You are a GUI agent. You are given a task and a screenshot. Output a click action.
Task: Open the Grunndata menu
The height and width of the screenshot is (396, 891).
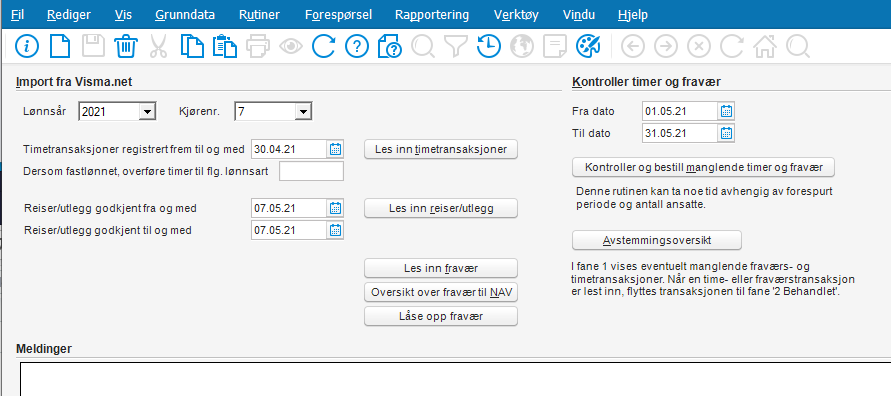[x=185, y=15]
